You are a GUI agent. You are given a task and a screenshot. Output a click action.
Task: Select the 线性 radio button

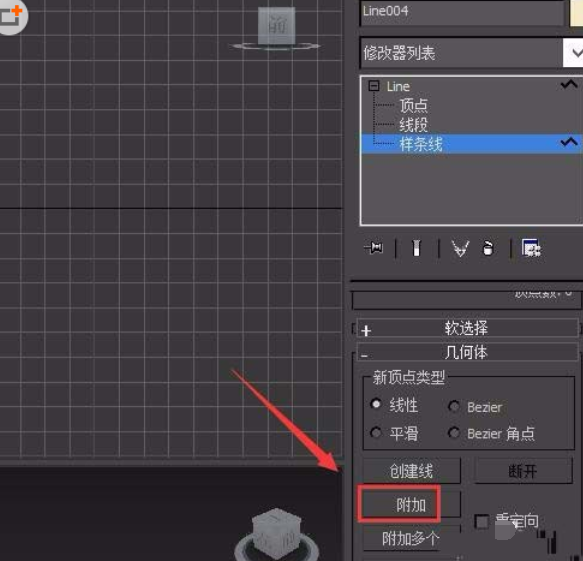pos(376,404)
